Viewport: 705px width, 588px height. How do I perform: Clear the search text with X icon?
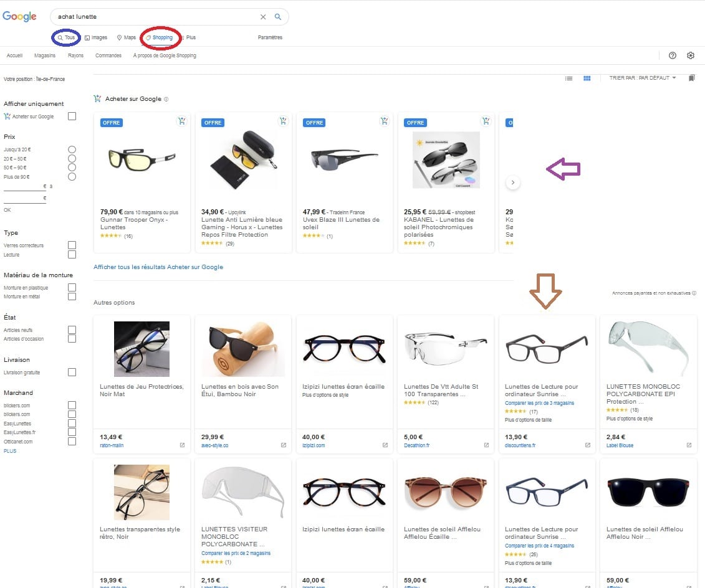(263, 17)
